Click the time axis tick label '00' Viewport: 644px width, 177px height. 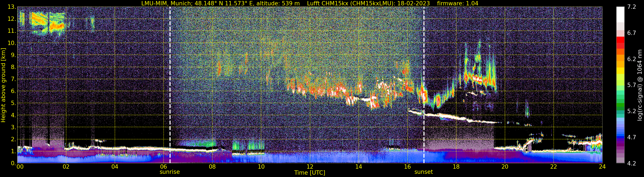point(20,166)
